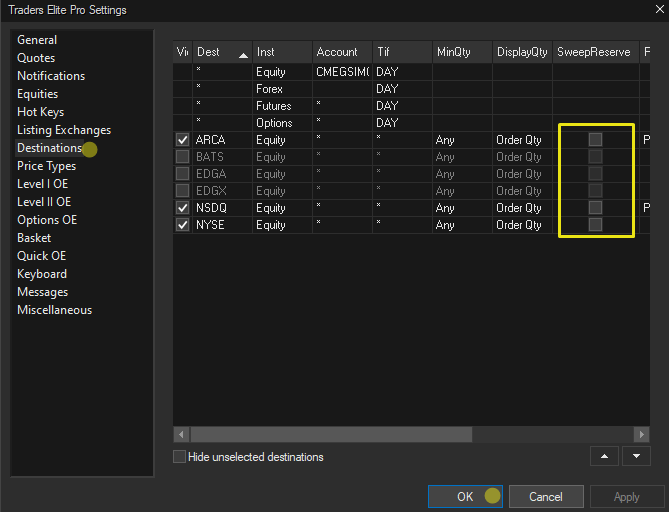Uncheck the ARCA visible checkbox

pos(183,140)
